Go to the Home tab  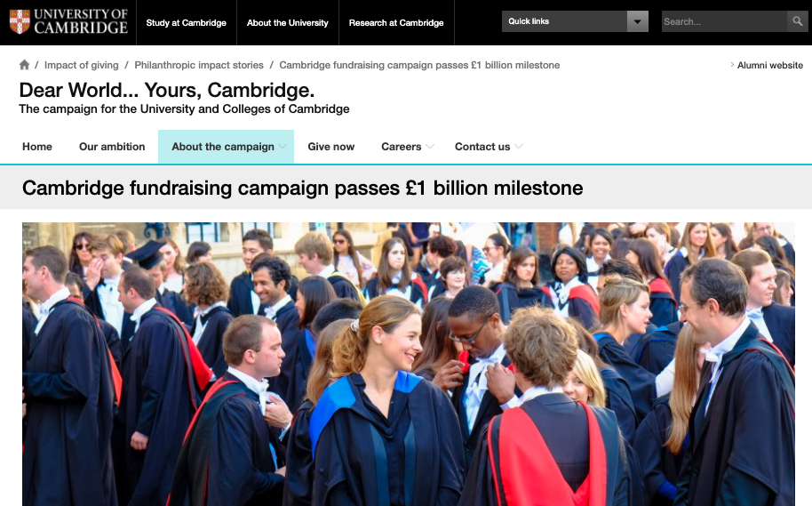click(x=37, y=147)
